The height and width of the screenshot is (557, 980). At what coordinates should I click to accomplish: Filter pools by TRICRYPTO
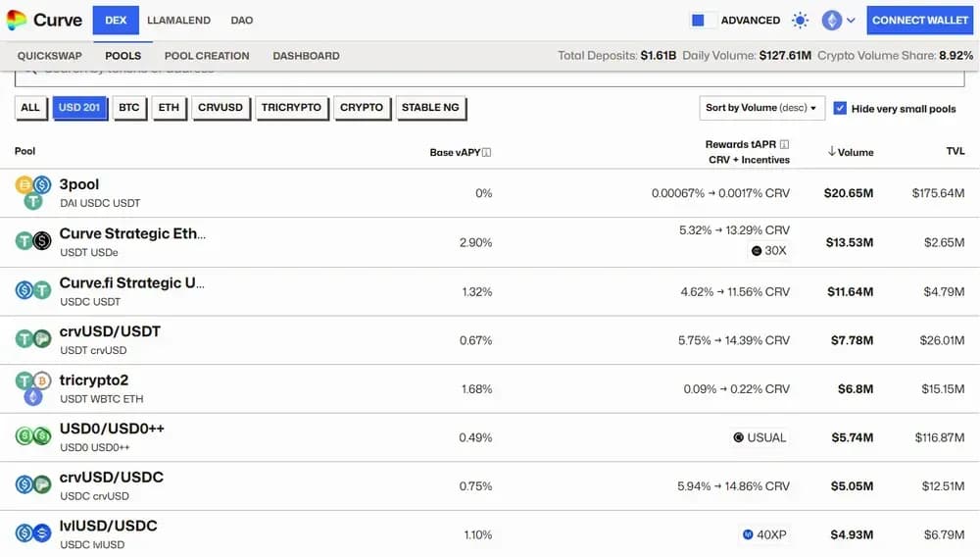291,108
